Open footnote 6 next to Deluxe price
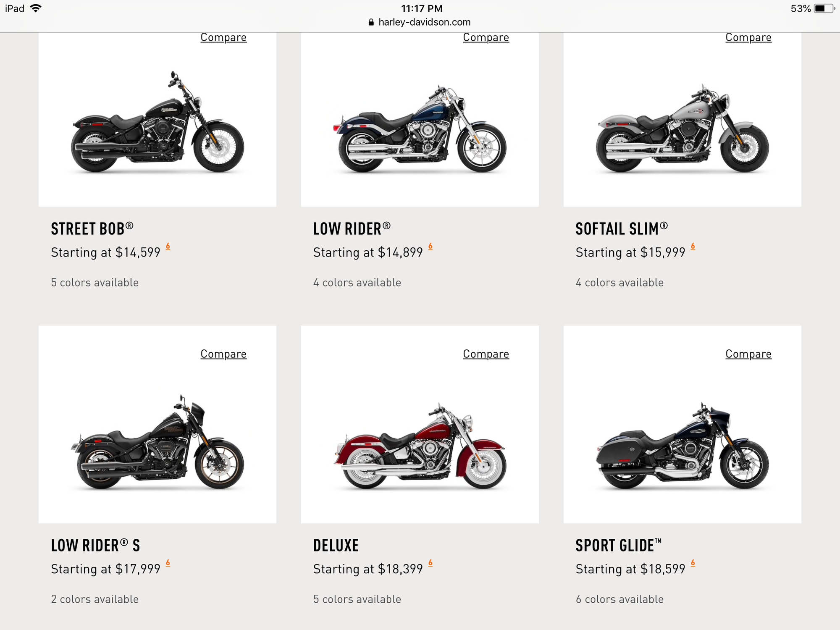 pyautogui.click(x=430, y=563)
